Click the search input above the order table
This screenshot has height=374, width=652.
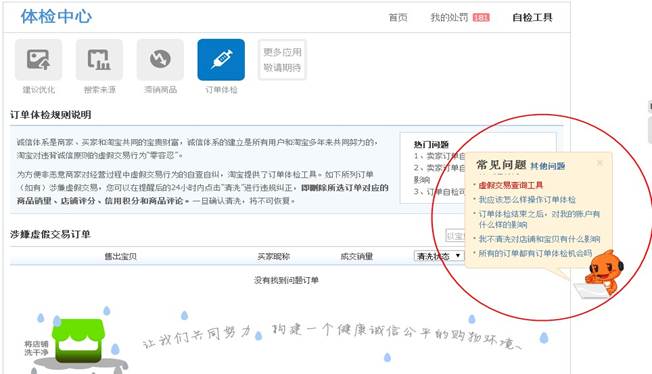pyautogui.click(x=455, y=236)
